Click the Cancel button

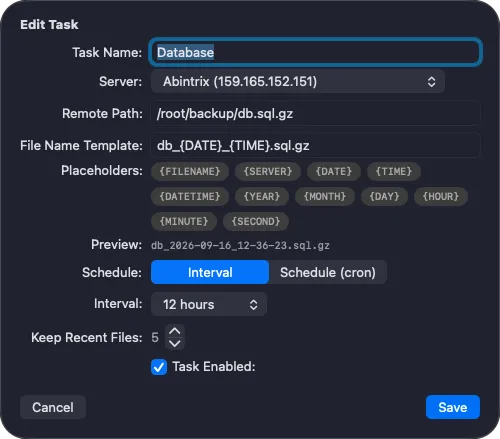pos(53,407)
